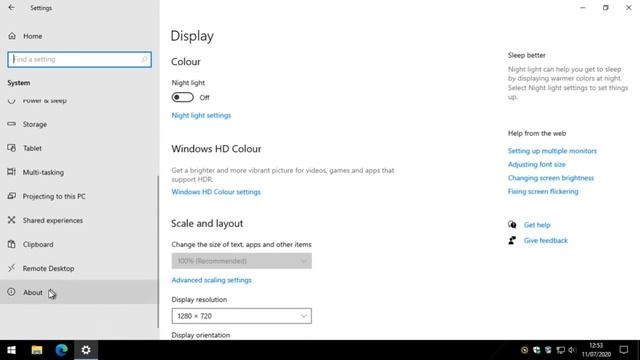The image size is (640, 360).
Task: Open Windows Security shield tray icon
Action: pos(536,350)
